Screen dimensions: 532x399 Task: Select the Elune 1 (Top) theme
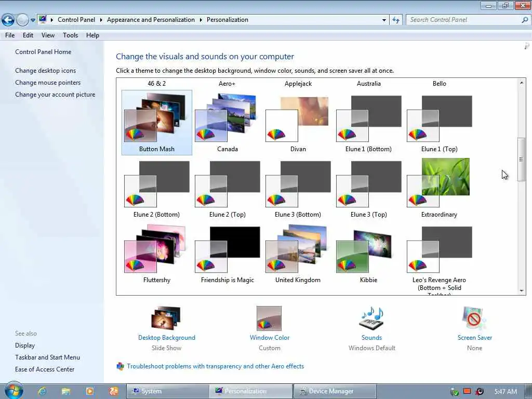click(439, 123)
